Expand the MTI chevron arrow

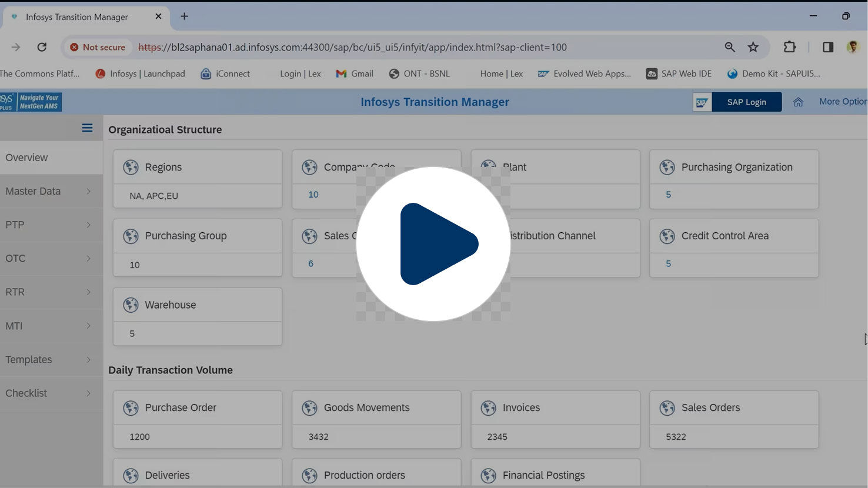89,326
